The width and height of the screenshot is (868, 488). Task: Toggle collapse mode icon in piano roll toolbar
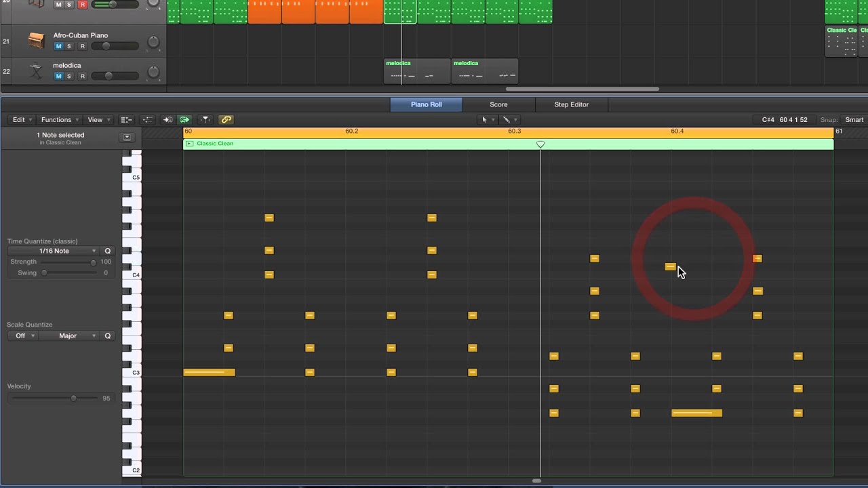[x=126, y=120]
